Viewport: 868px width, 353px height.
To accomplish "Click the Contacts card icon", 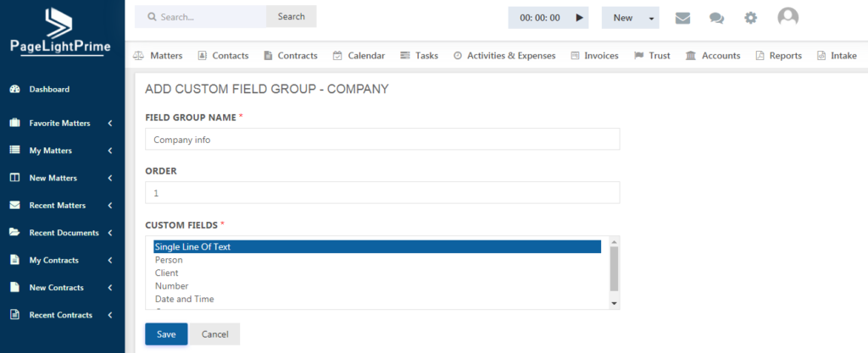I will [x=202, y=56].
